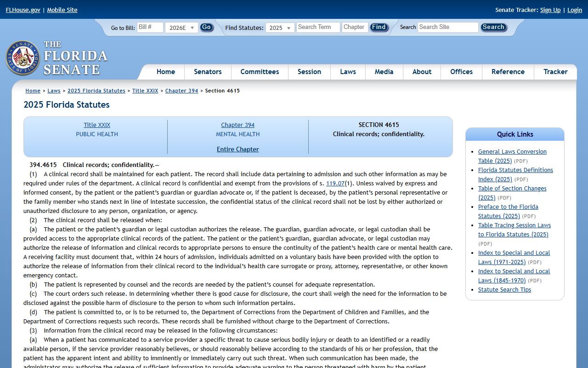This screenshot has height=368, width=588.
Task: Open the Home navigation tab
Action: [165, 72]
